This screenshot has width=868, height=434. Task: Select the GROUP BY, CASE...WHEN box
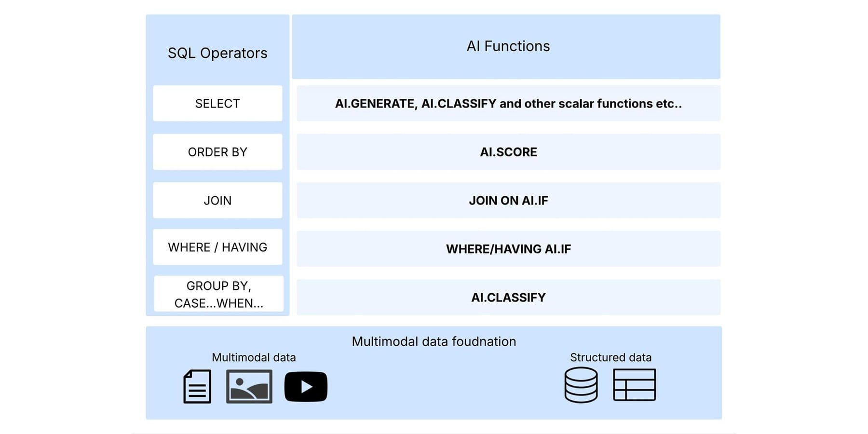coord(218,294)
